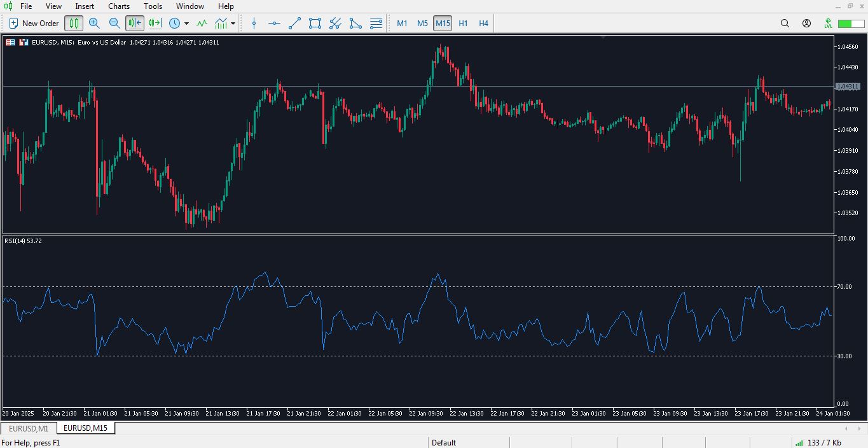Switch to the EURUSD,M1 chart tab
The height and width of the screenshot is (448, 868).
click(x=29, y=428)
